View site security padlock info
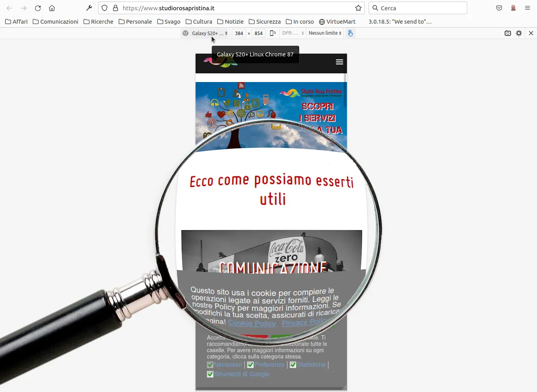The image size is (537, 392). 116,8
